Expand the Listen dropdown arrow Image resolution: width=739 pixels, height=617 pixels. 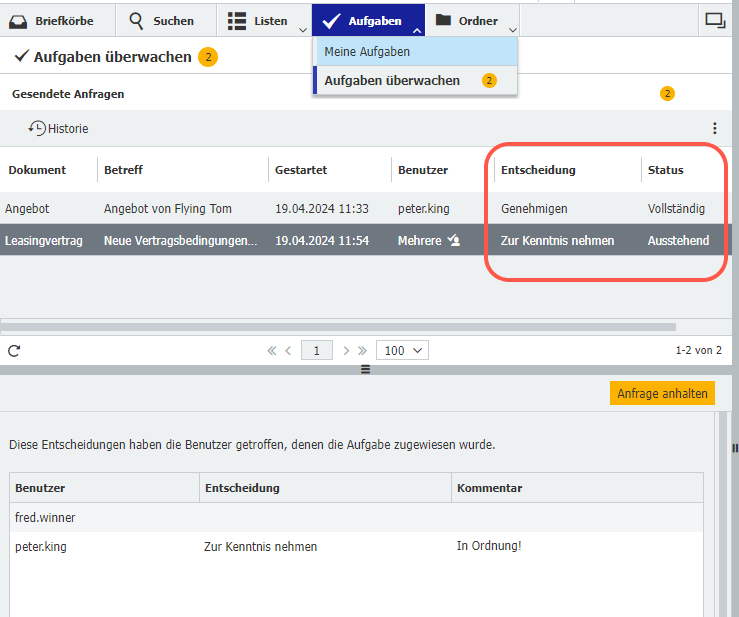303,30
